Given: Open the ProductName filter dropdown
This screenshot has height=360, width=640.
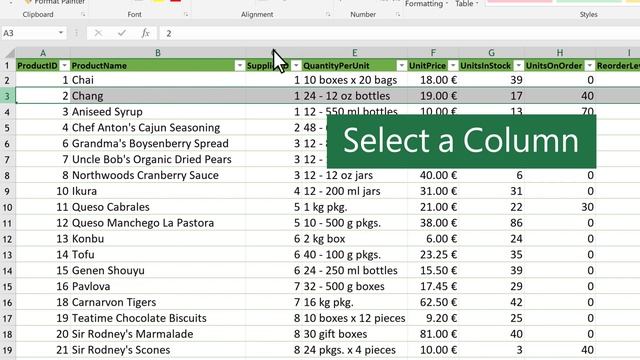Looking at the screenshot, I should [x=240, y=66].
